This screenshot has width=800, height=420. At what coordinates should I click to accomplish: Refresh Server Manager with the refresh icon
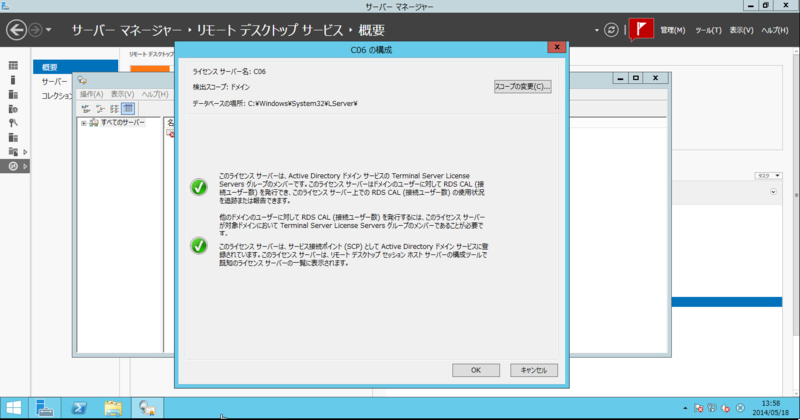(x=611, y=30)
